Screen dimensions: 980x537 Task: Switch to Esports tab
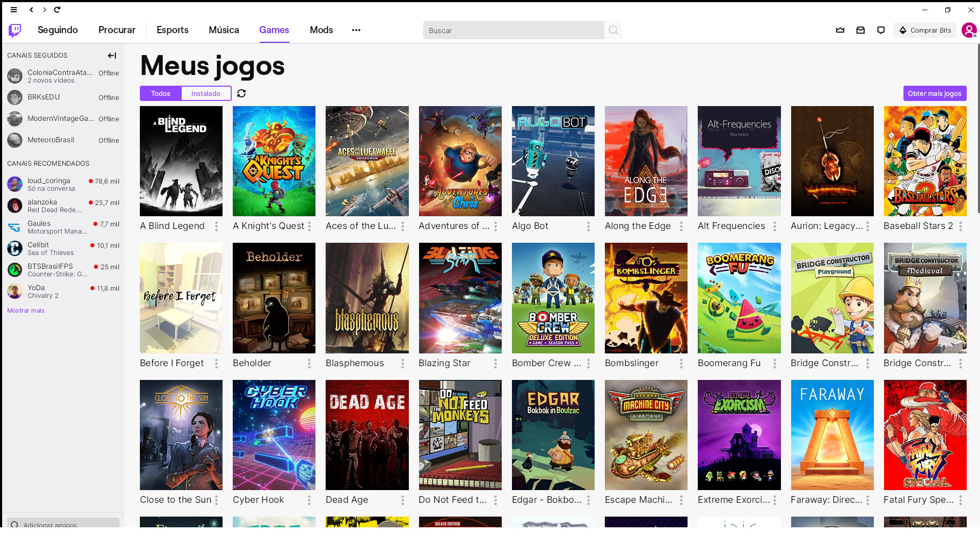tap(173, 30)
